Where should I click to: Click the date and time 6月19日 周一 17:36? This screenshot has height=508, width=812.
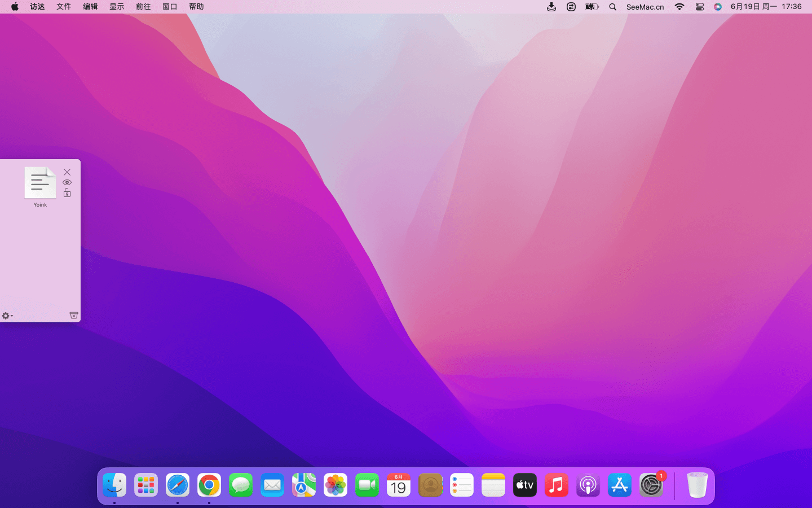[766, 7]
